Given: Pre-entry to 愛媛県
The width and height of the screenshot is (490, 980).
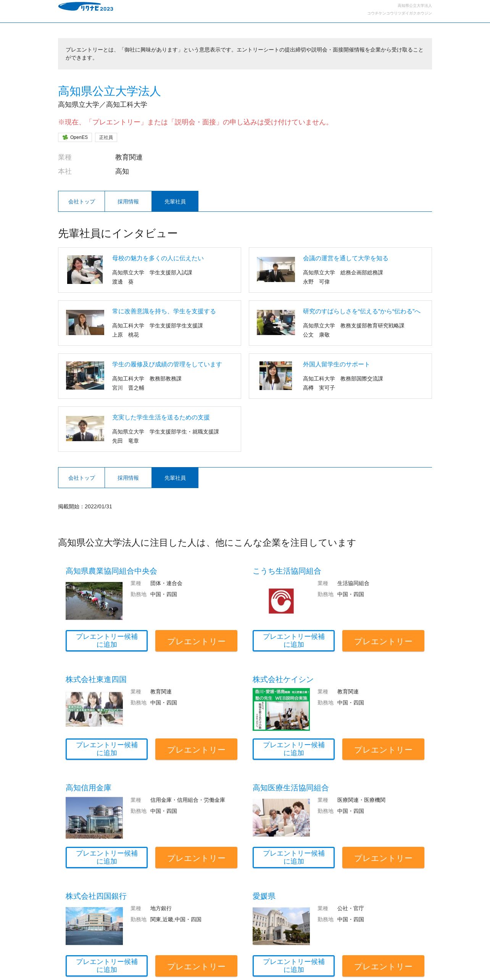Looking at the screenshot, I should (383, 966).
